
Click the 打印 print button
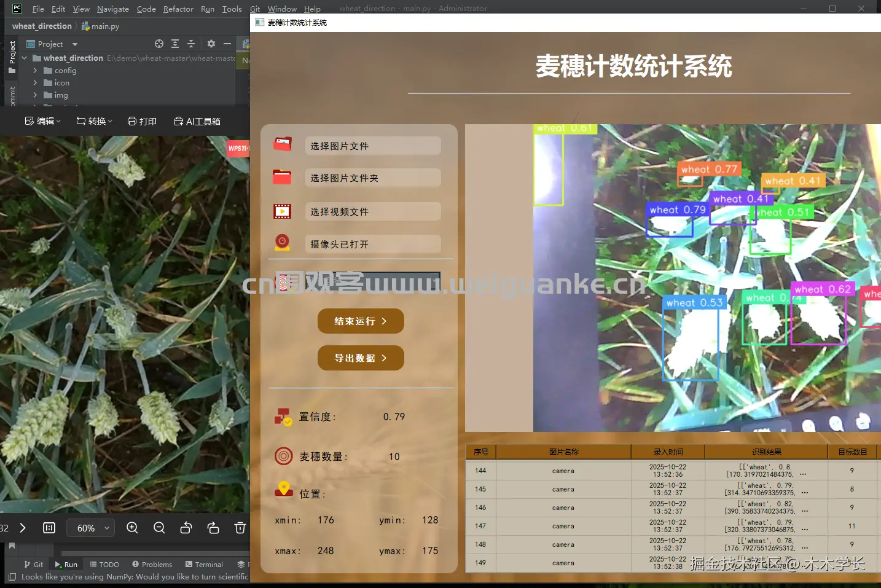click(142, 121)
